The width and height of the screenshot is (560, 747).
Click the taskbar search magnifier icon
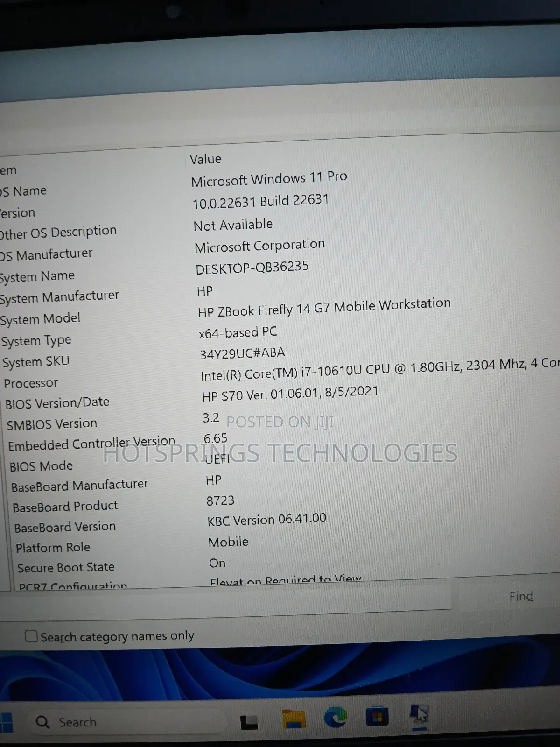point(42,722)
